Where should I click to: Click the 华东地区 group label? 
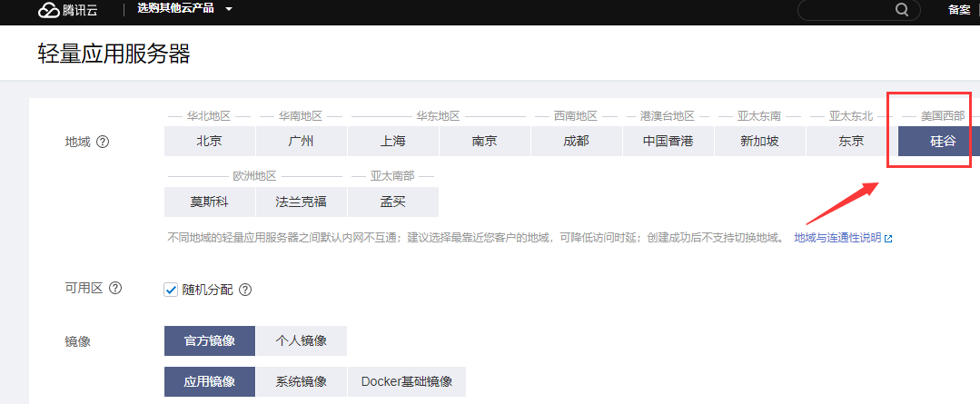click(439, 116)
